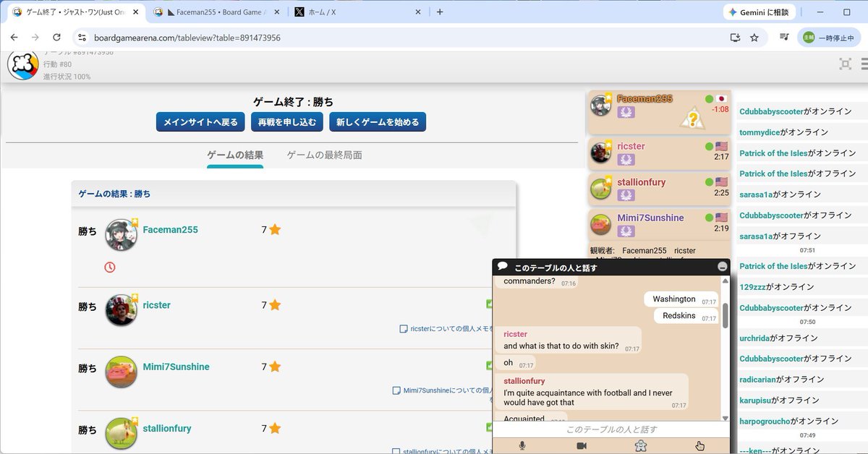
Task: Close the Faceman255 Board Game Arena tab
Action: [x=276, y=12]
